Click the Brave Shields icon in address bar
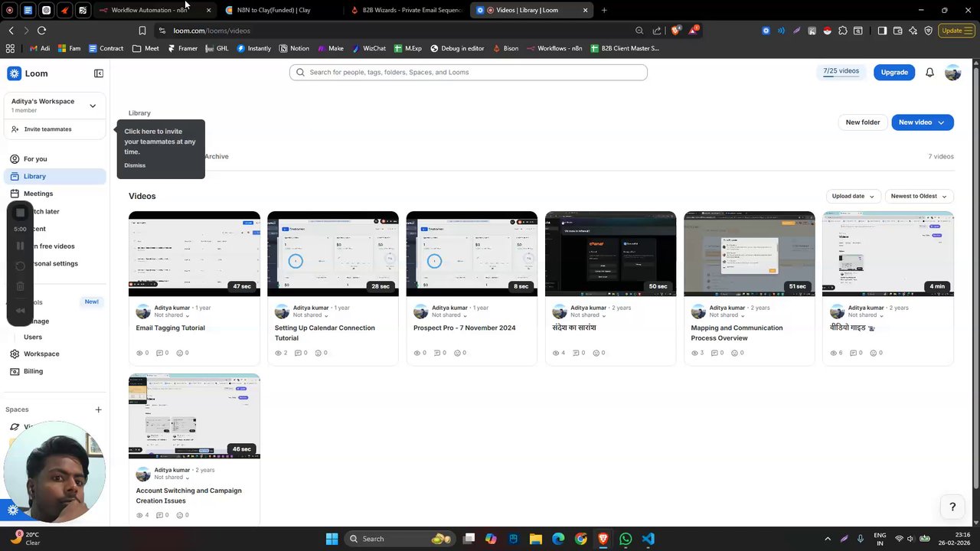The image size is (980, 551). [x=675, y=31]
